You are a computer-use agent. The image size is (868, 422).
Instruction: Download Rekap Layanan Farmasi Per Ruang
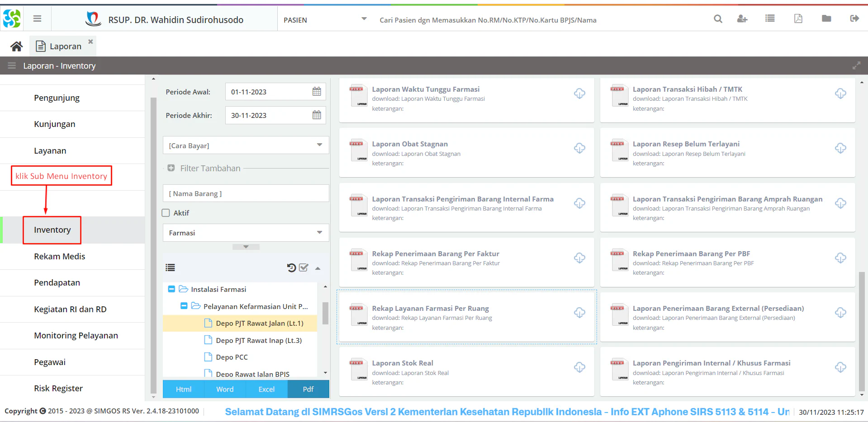point(579,313)
